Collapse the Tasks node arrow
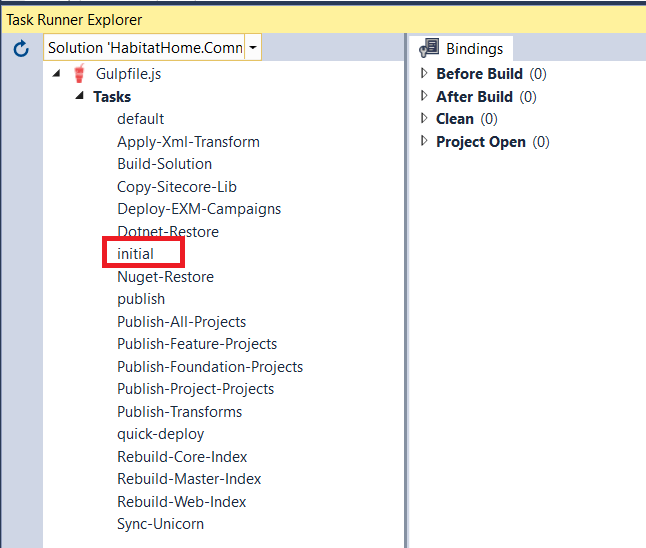646x548 pixels. (80, 97)
